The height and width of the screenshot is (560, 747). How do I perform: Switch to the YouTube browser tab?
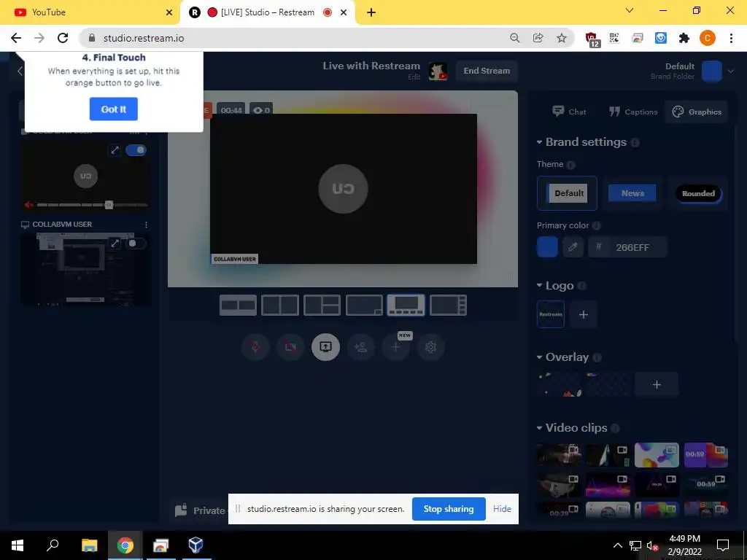(x=90, y=12)
